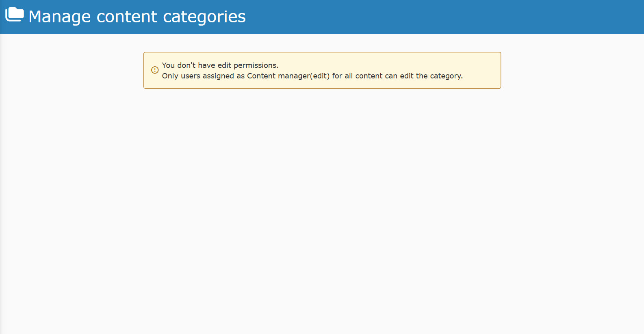644x334 pixels.
Task: Click the "You don't have edit permissions." message
Action: click(x=220, y=65)
